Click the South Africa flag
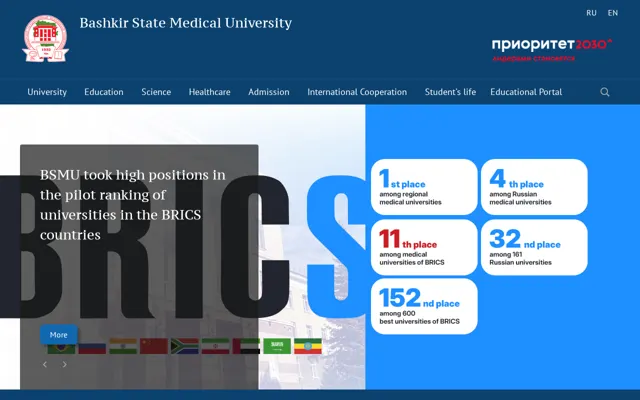This screenshot has width=640, height=400. [184, 346]
